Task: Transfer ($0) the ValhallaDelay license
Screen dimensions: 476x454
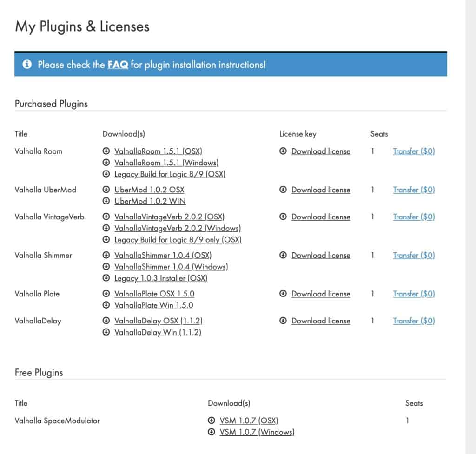Action: pyautogui.click(x=414, y=321)
